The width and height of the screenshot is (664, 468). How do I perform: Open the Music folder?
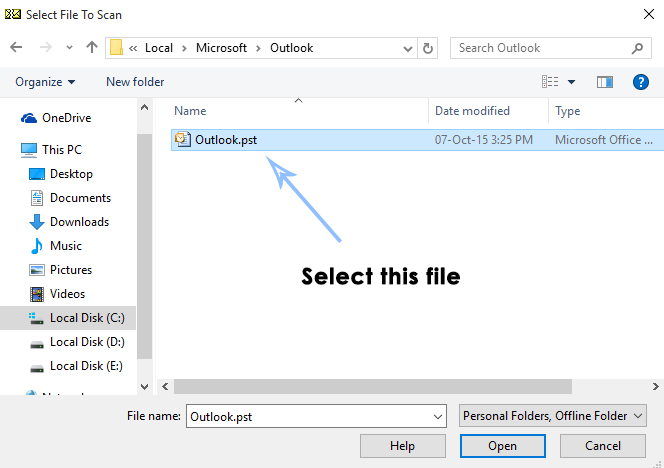pos(55,246)
